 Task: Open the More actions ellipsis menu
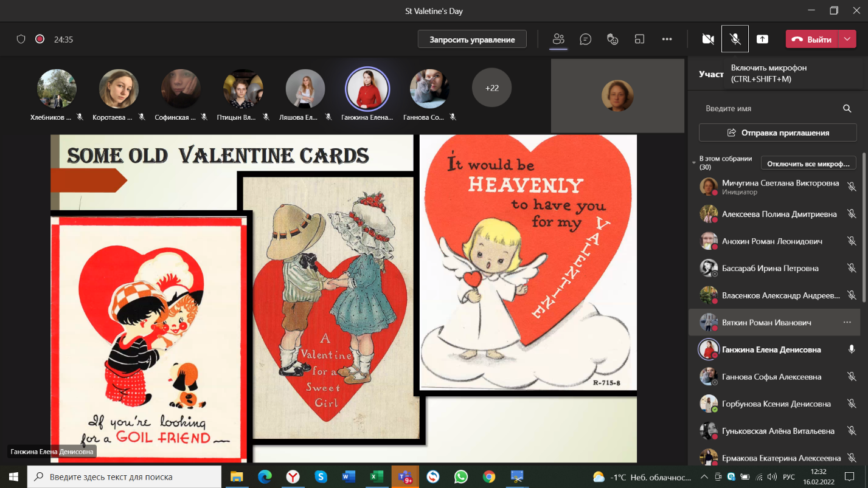pyautogui.click(x=667, y=40)
